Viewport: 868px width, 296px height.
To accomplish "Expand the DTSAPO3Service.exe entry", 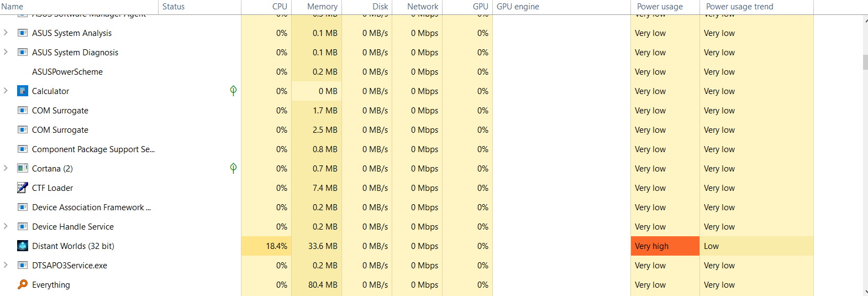I will click(6, 265).
